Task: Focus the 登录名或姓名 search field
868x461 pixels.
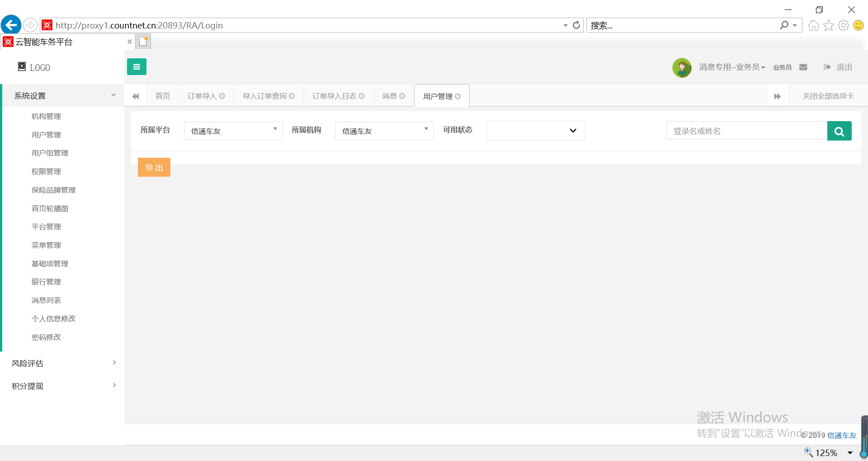Action: tap(747, 131)
